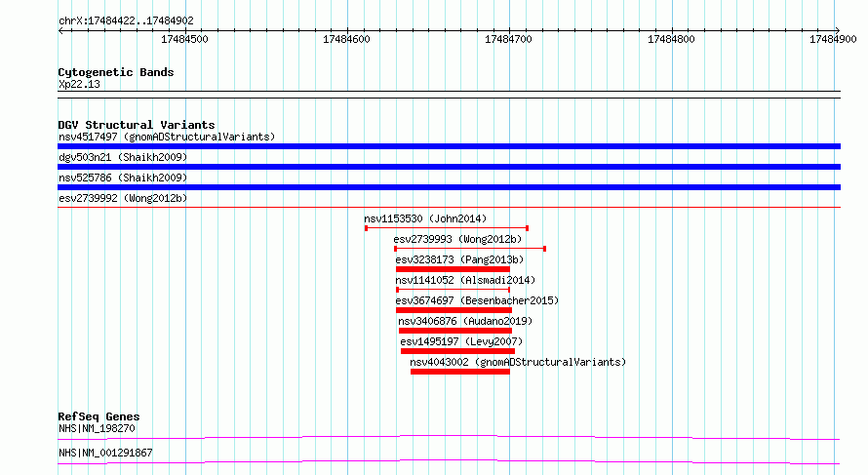Image resolution: width=868 pixels, height=475 pixels.
Task: Click blue bar under nsv525786
Action: tap(449, 187)
